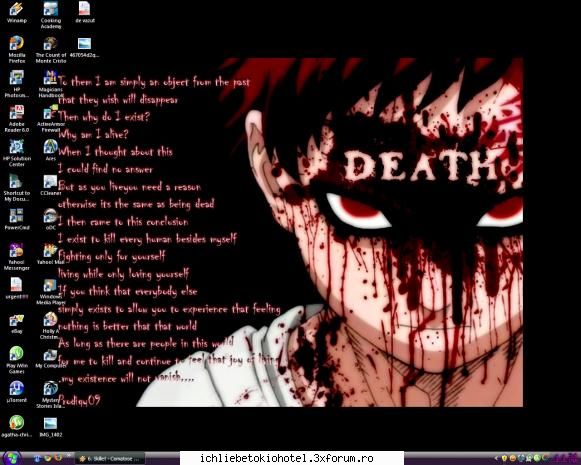Select the Adobe Reader 6.0 icon
Screen dimensions: 581x465
(x=17, y=119)
